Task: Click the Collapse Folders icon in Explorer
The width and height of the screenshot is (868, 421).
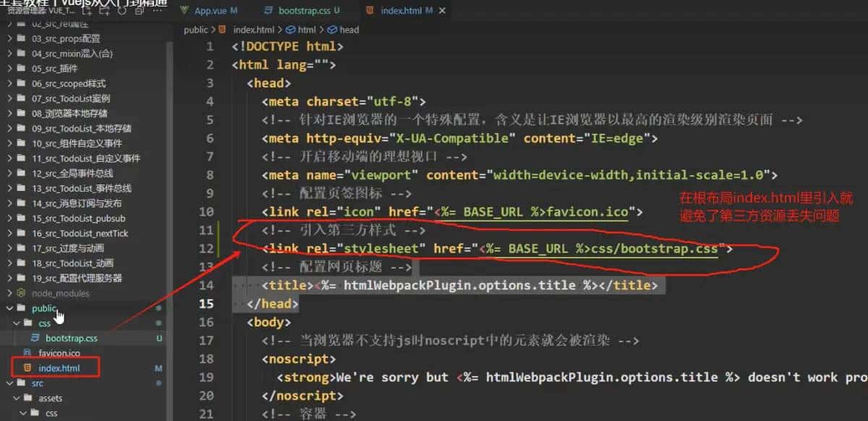Action: click(x=139, y=10)
